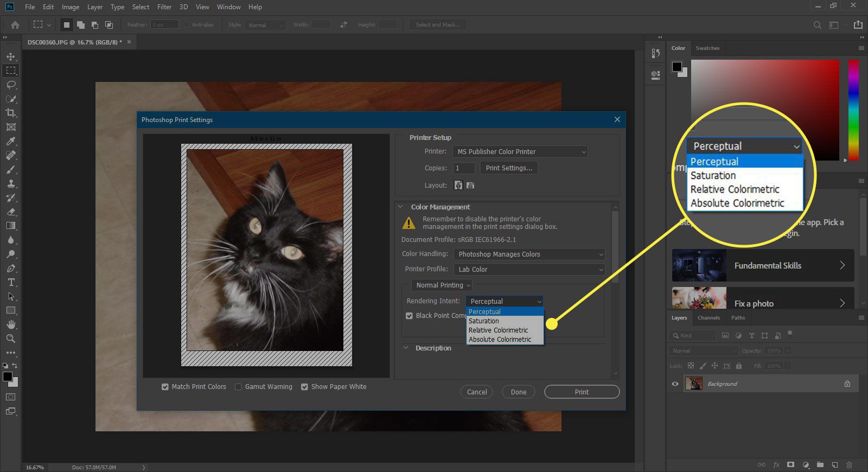The width and height of the screenshot is (868, 472).
Task: Select the Rectangular Marquee tool
Action: click(x=11, y=71)
